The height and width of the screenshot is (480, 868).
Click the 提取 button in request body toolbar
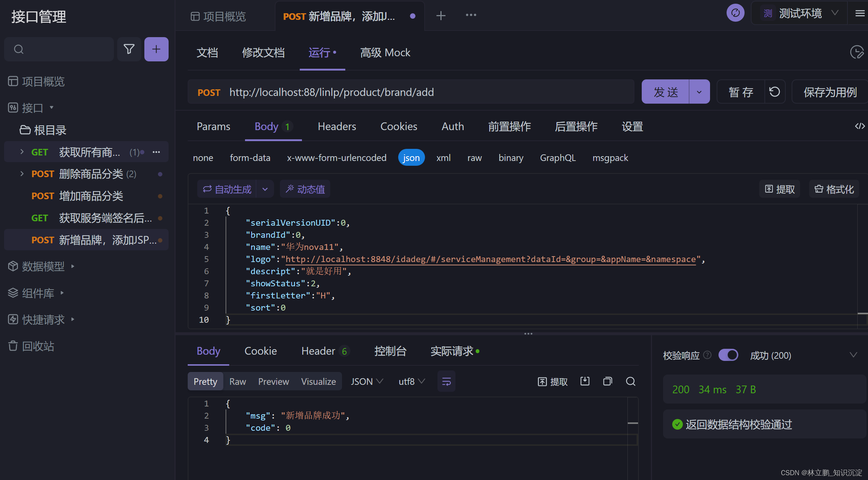[779, 189]
